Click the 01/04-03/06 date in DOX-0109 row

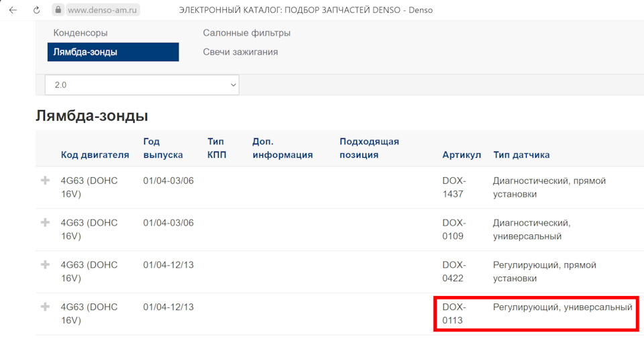pyautogui.click(x=168, y=223)
